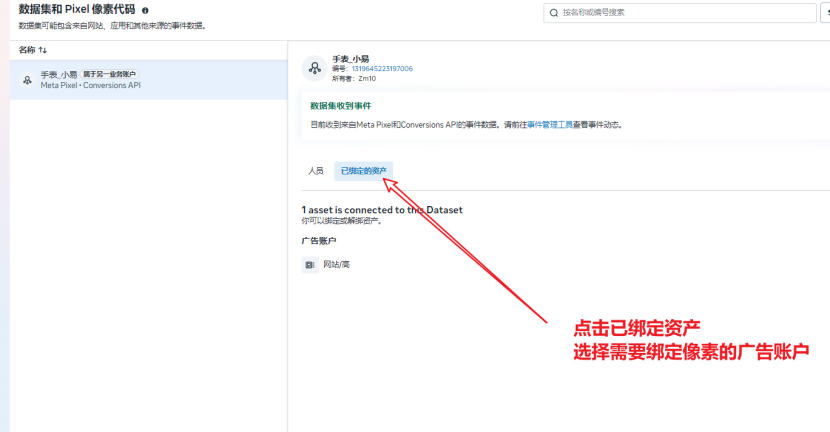Click the large dataset avatar icon in details panel
Viewport: 830px width, 432px height.
click(314, 68)
